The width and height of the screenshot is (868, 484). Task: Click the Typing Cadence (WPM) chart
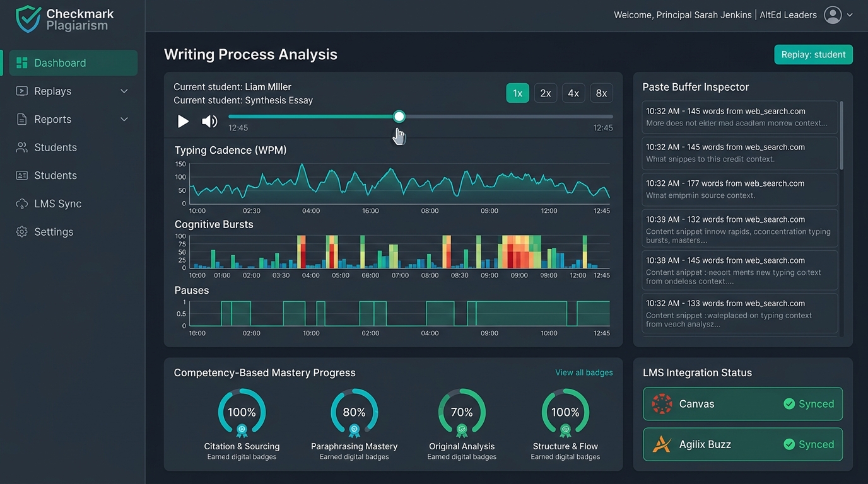tap(400, 183)
